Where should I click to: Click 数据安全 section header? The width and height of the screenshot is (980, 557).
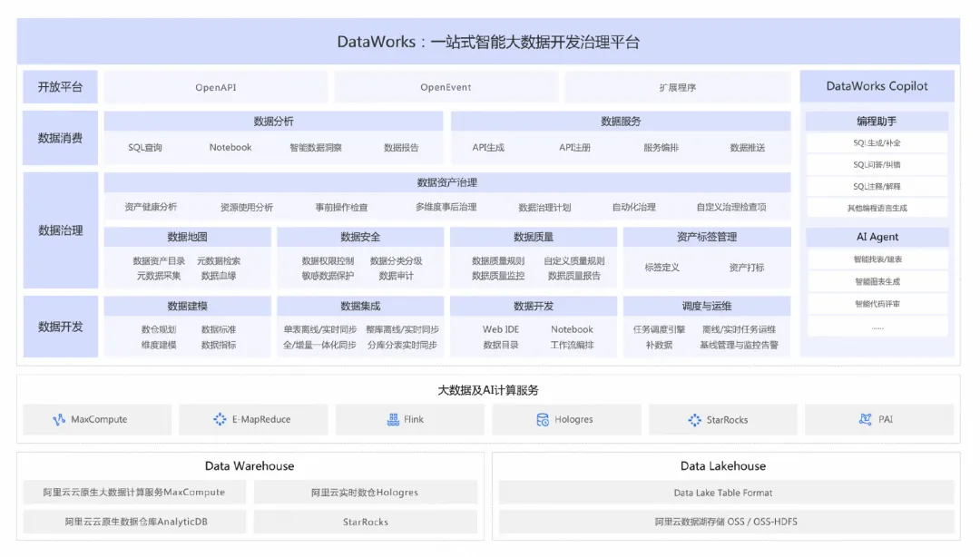(360, 237)
